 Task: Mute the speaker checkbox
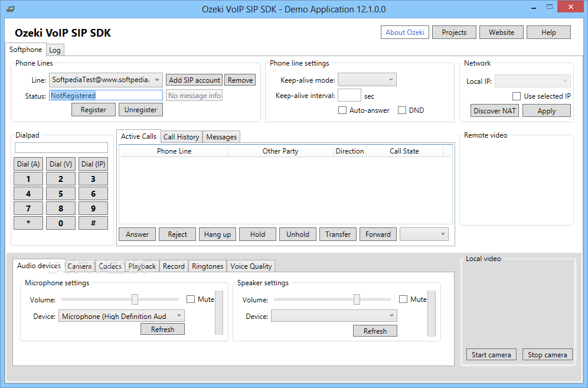tap(403, 299)
